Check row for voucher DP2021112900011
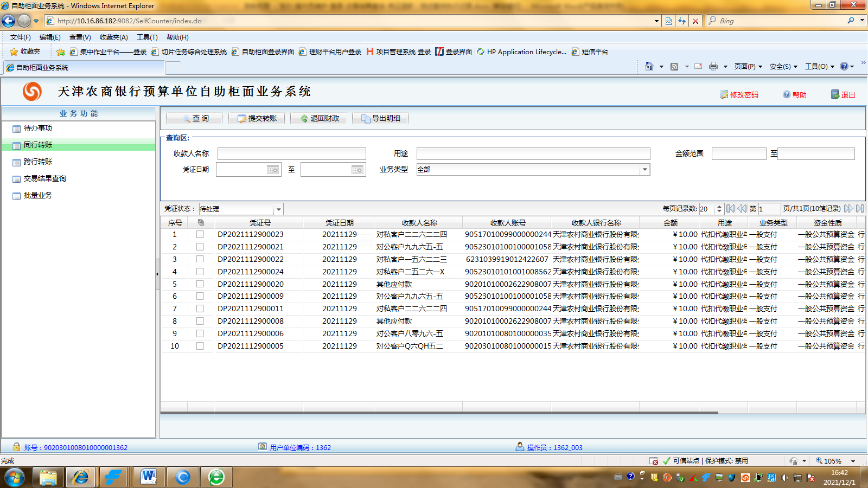This screenshot has height=488, width=868. 200,309
